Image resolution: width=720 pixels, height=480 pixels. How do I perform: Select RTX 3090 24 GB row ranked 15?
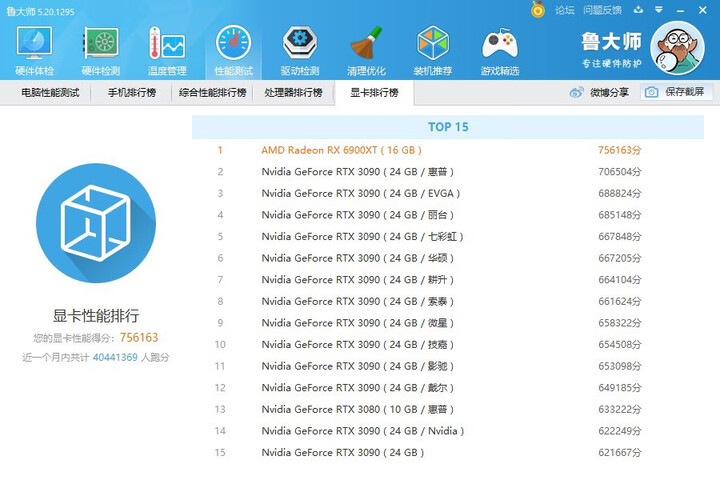448,452
